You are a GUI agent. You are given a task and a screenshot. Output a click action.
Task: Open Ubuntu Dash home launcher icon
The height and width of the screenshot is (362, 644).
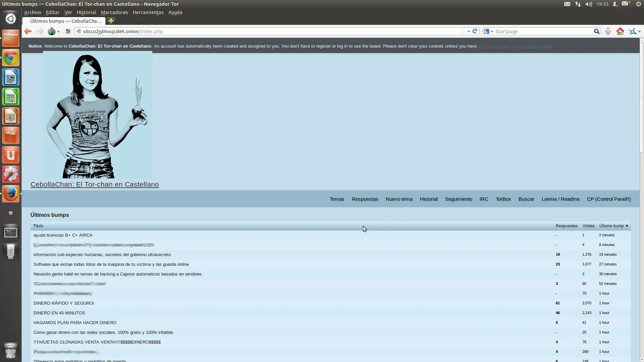(11, 19)
